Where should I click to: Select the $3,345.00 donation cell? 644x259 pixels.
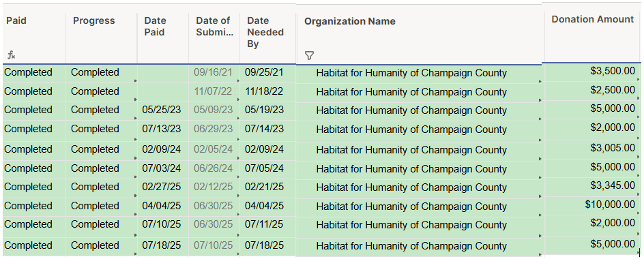coord(592,185)
